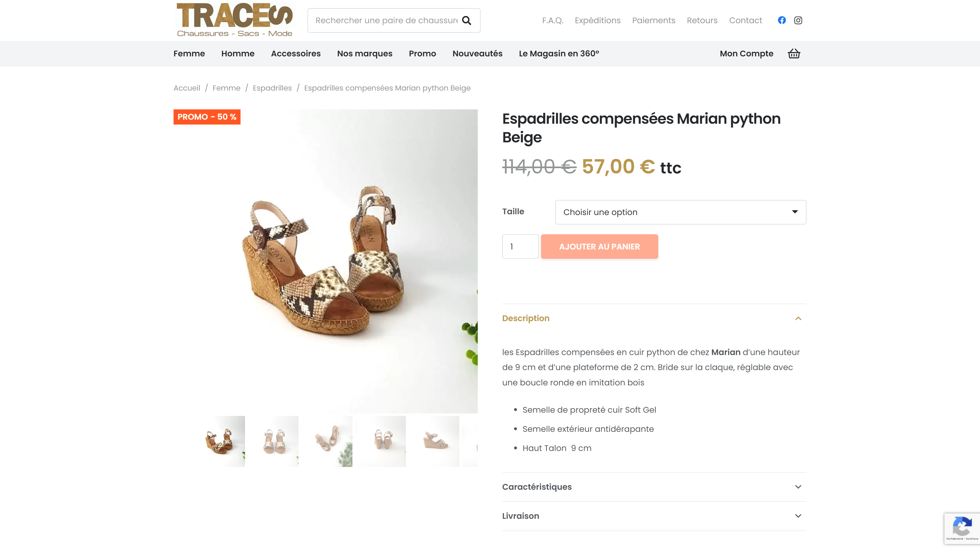Click the Ajouter au panier button

tap(599, 246)
